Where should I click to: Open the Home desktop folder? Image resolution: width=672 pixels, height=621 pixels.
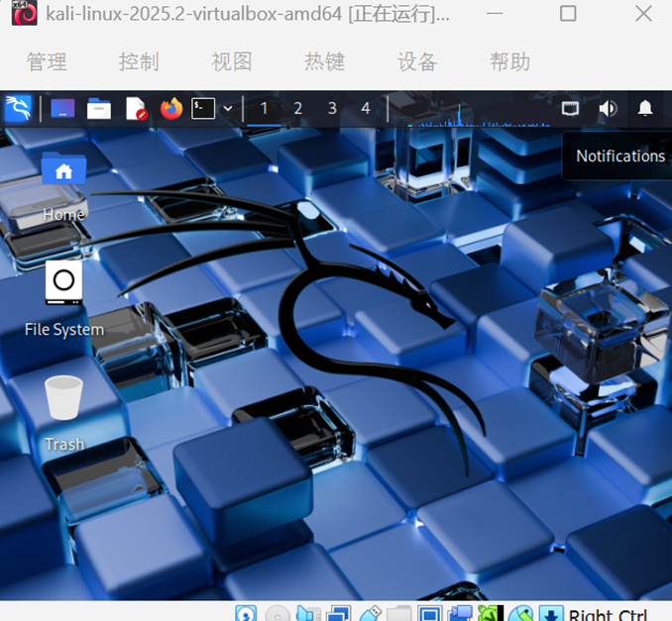[x=63, y=187]
